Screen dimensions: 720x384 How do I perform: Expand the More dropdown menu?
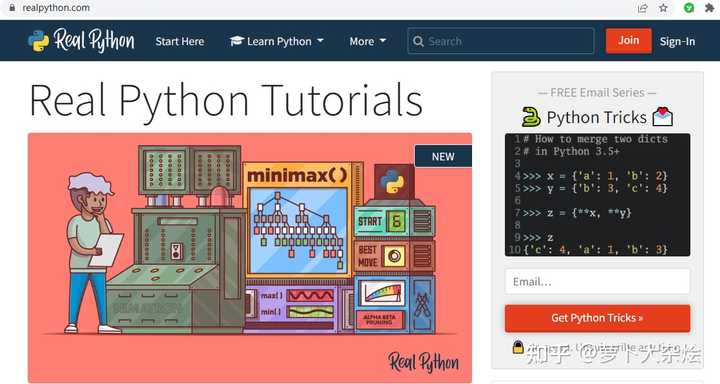click(367, 41)
